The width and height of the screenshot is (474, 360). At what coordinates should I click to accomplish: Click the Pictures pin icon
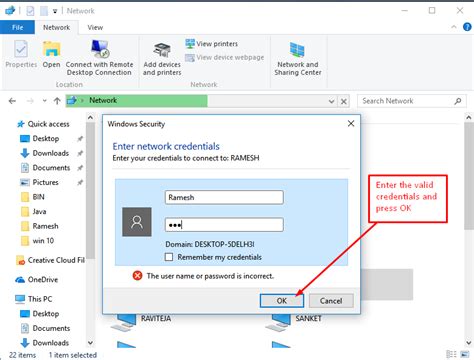click(80, 183)
